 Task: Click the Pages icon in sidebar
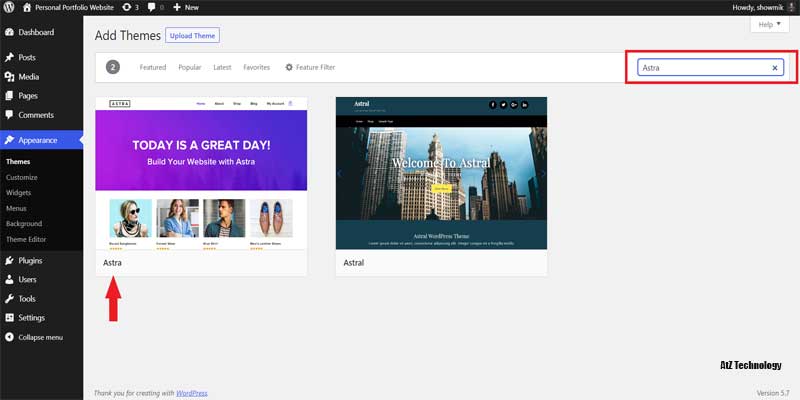pyautogui.click(x=9, y=96)
